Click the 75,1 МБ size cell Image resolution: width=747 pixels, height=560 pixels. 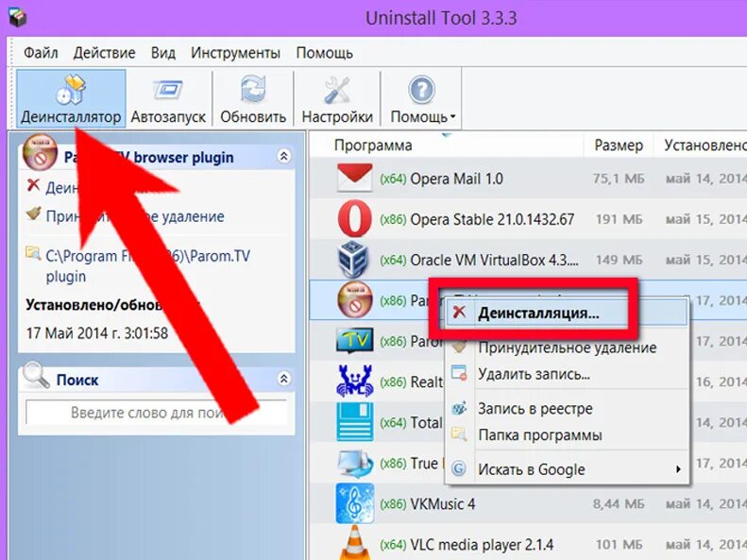[619, 178]
